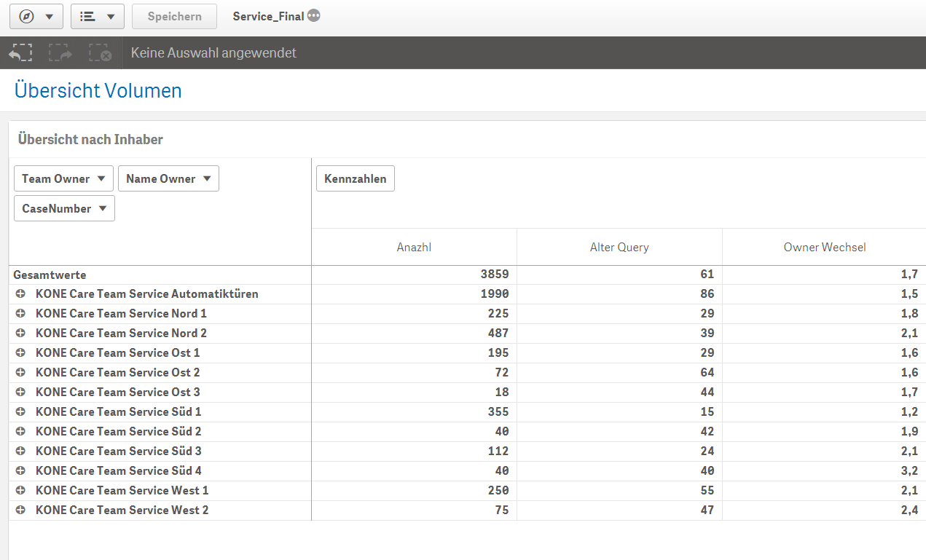The image size is (926, 560).
Task: Open the list view menu
Action: (x=98, y=16)
